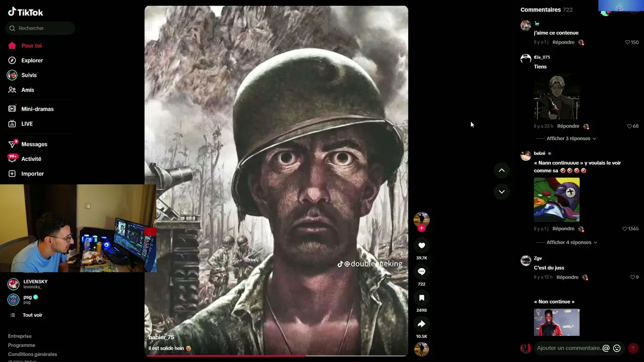Open the LIVE section
644x362 pixels.
pos(27,124)
